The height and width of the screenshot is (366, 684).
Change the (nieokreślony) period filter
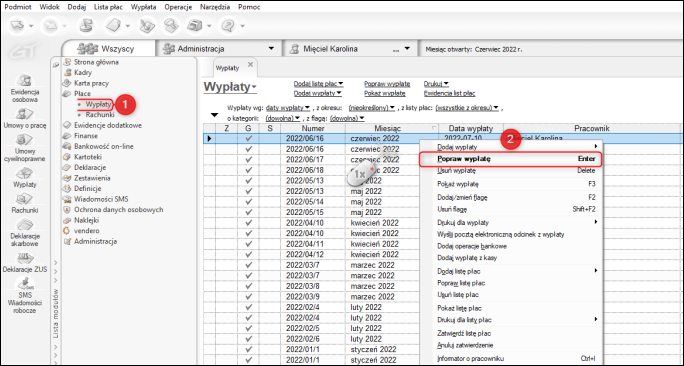(372, 107)
